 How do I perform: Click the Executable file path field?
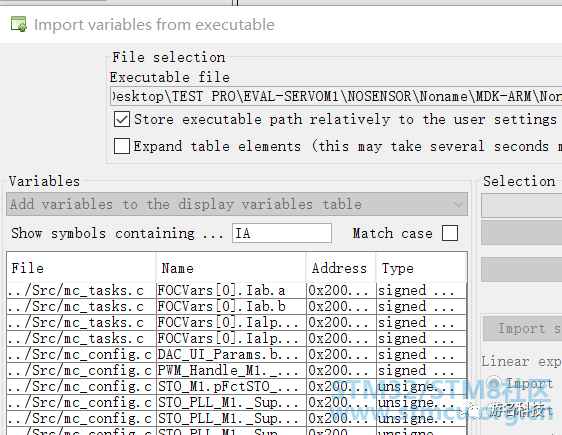coord(336,96)
